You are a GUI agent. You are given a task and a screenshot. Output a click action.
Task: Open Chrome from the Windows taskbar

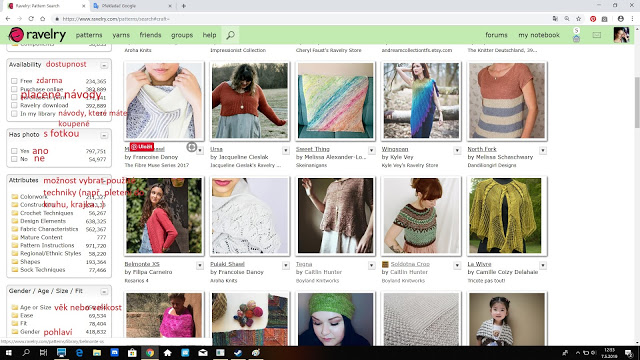click(x=150, y=353)
